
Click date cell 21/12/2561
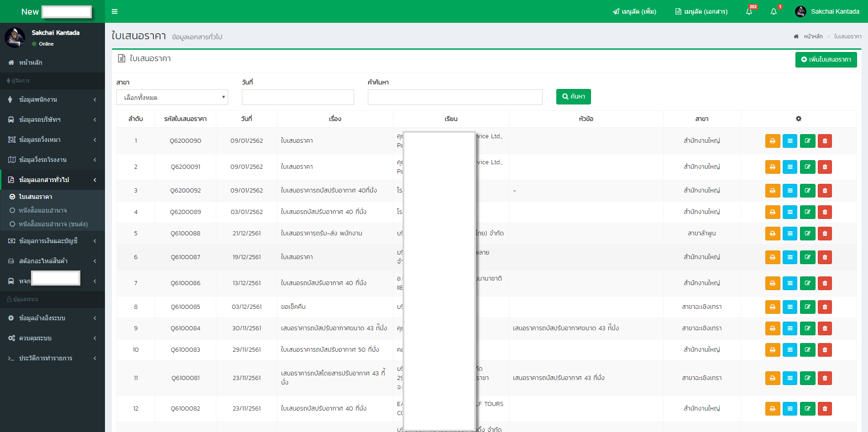tap(246, 234)
